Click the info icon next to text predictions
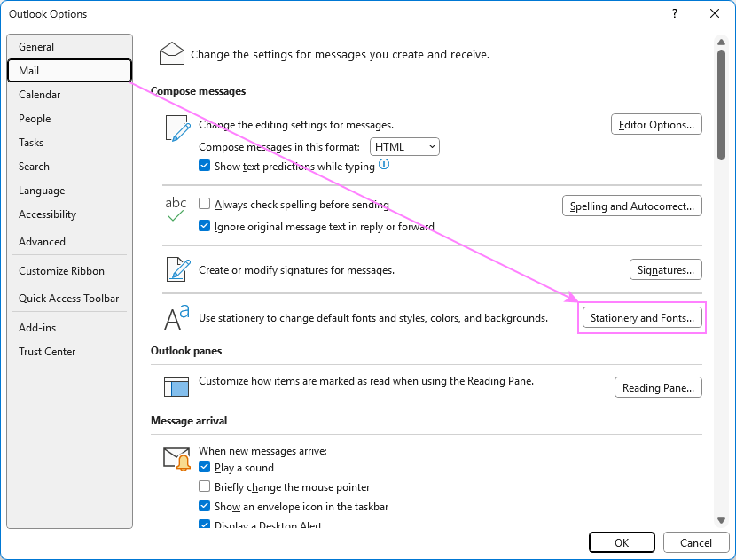The height and width of the screenshot is (560, 736). [384, 164]
